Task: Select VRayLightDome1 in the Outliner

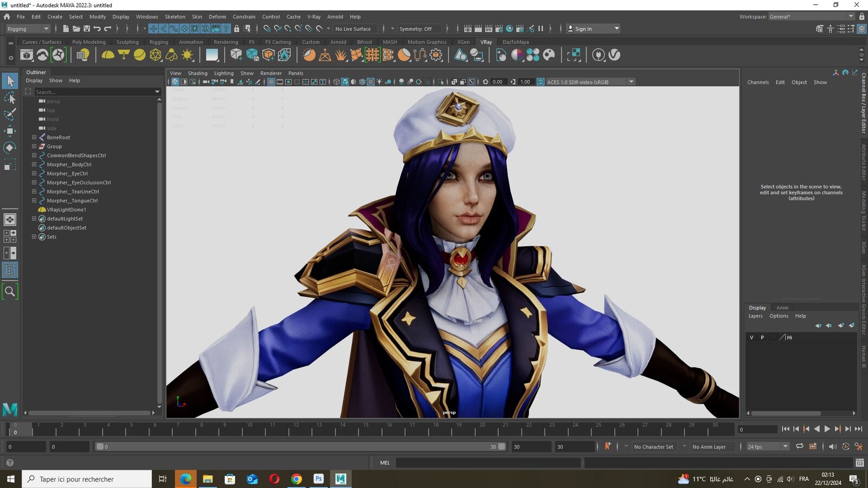Action: [66, 210]
